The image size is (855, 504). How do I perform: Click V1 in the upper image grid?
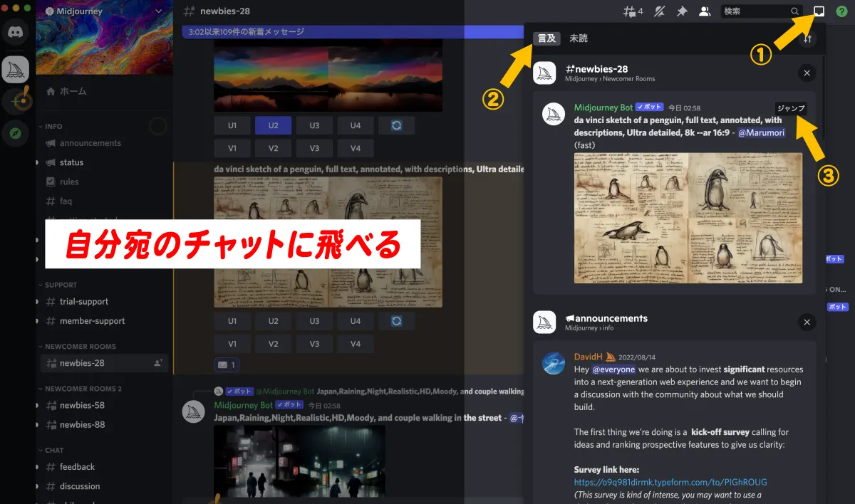click(x=232, y=148)
